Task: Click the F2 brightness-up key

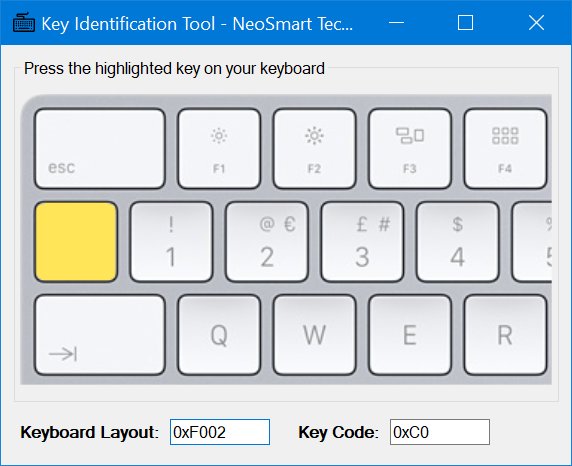Action: pyautogui.click(x=314, y=149)
